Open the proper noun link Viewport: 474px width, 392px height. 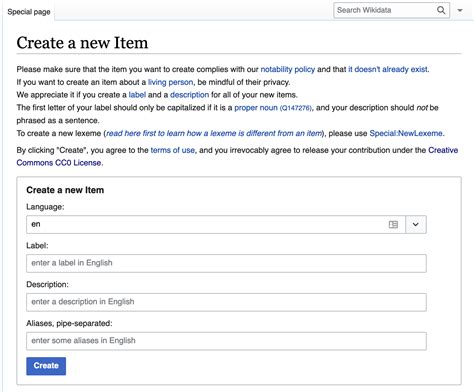pyautogui.click(x=256, y=108)
